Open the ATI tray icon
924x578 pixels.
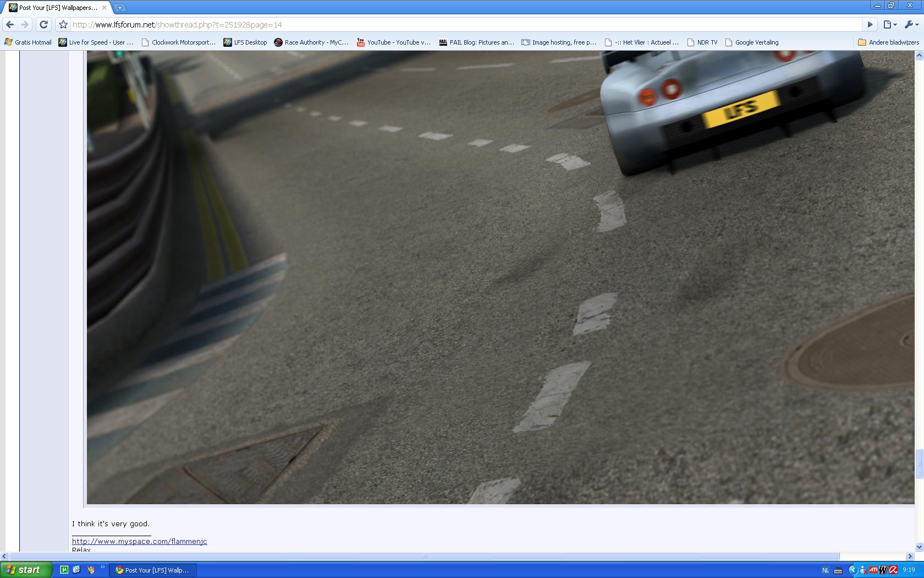coord(873,570)
